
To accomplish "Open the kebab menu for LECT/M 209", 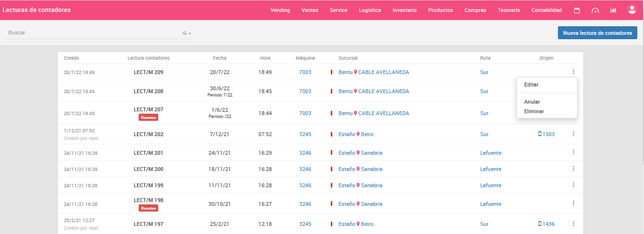I will click(573, 72).
